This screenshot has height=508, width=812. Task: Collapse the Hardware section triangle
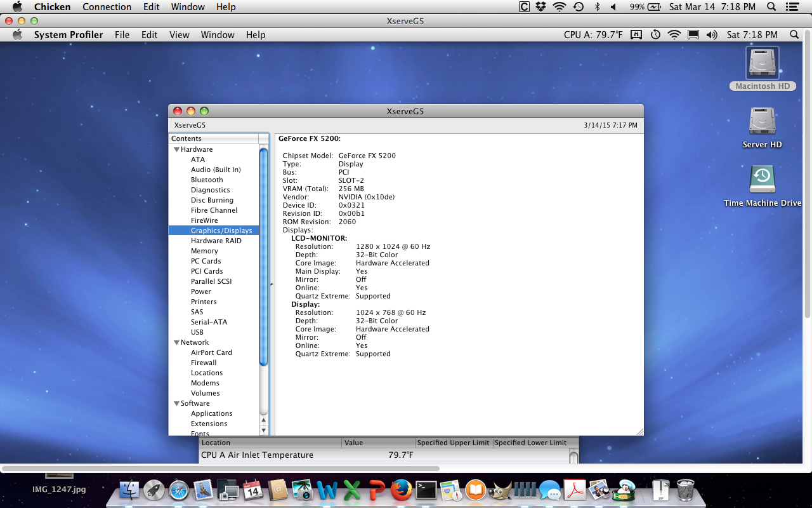click(x=176, y=149)
